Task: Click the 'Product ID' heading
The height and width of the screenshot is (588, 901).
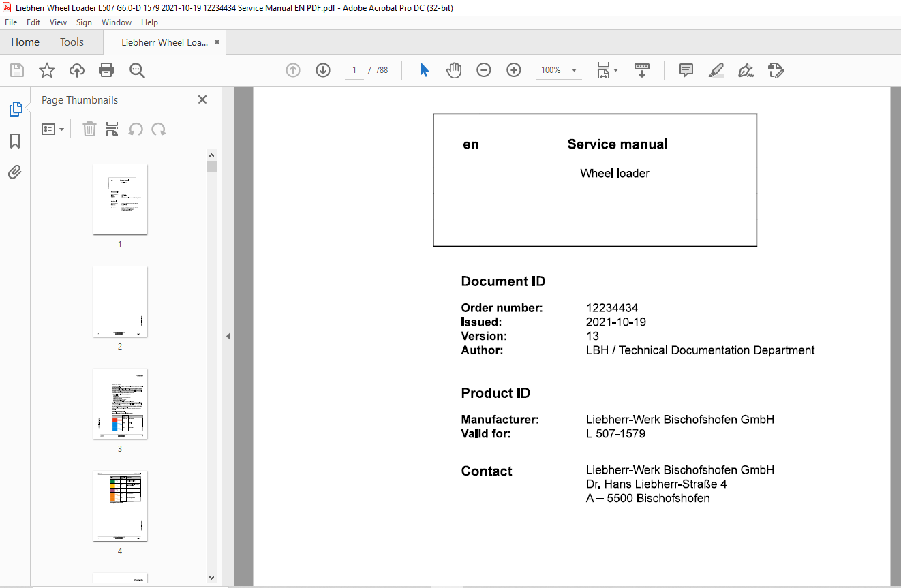Action: tap(495, 394)
